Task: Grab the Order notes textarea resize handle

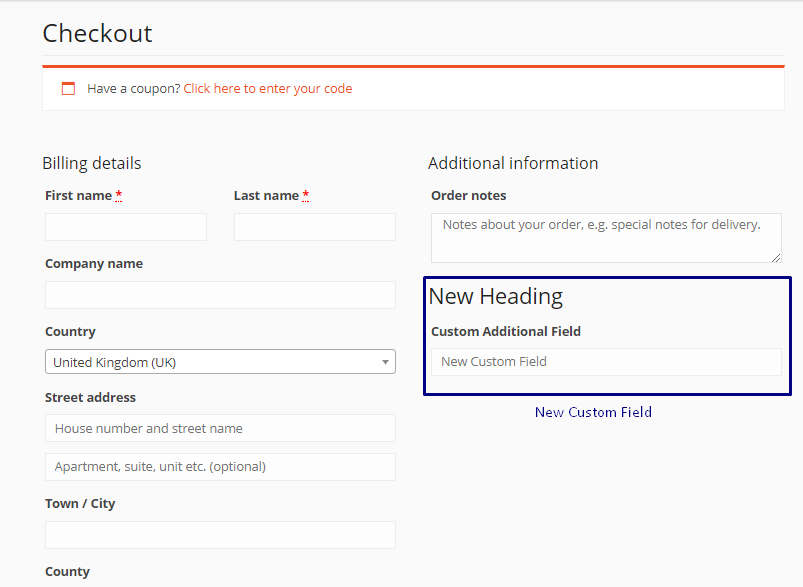Action: (x=776, y=257)
